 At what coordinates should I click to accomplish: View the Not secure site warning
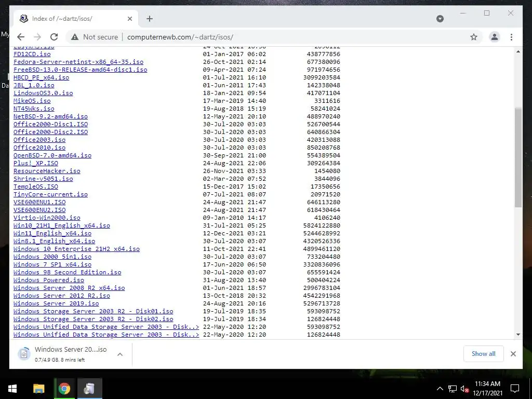[x=95, y=37]
